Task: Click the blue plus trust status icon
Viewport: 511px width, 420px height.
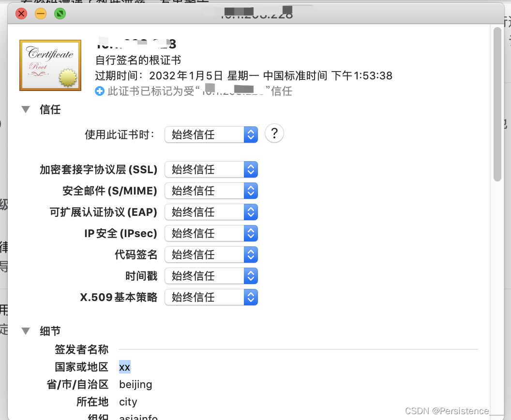Action: (100, 91)
